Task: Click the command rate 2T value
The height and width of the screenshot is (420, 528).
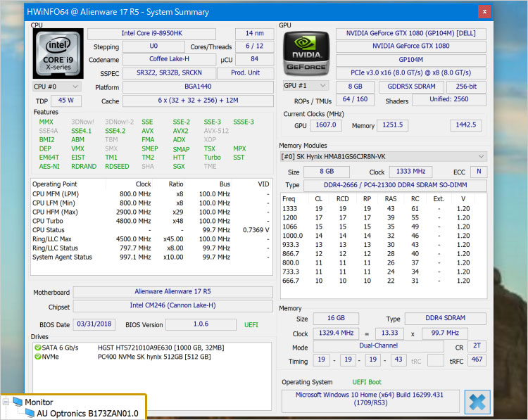Action: tap(477, 345)
